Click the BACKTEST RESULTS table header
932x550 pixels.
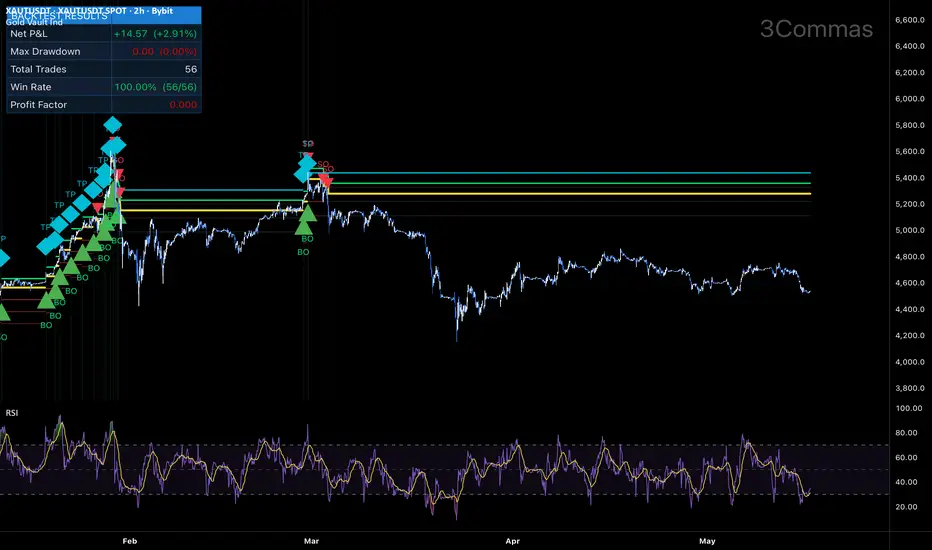coord(59,16)
